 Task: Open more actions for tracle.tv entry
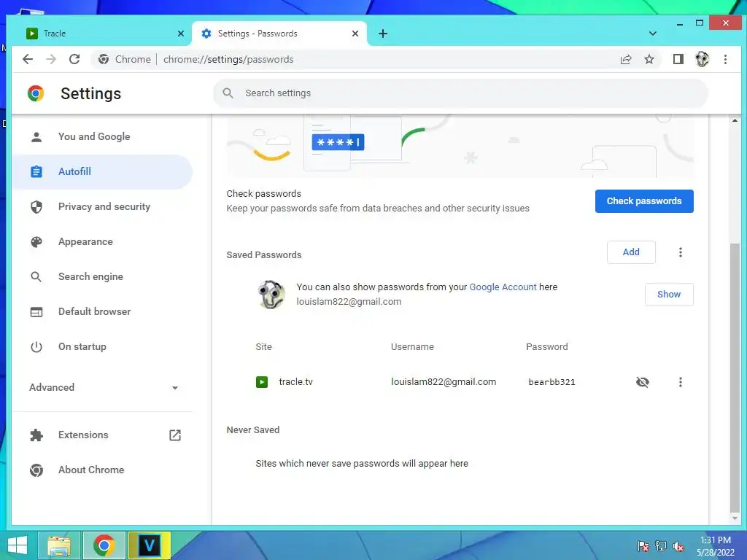coord(681,382)
